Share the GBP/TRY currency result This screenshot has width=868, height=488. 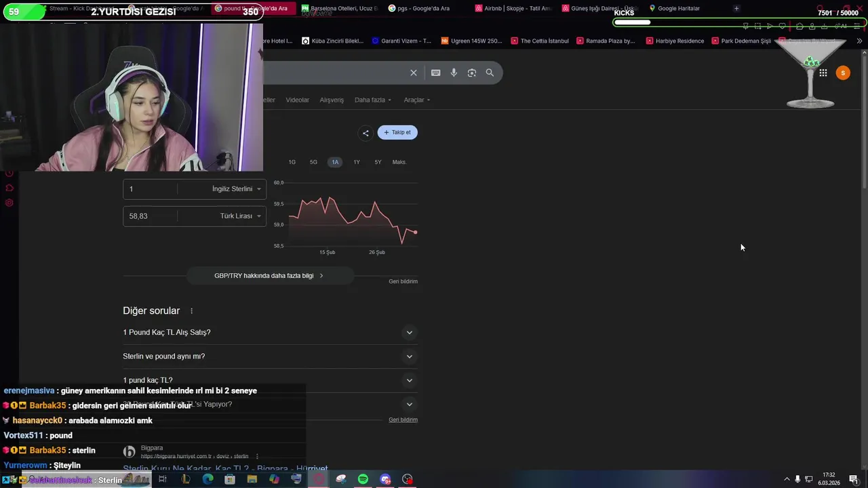coord(366,133)
